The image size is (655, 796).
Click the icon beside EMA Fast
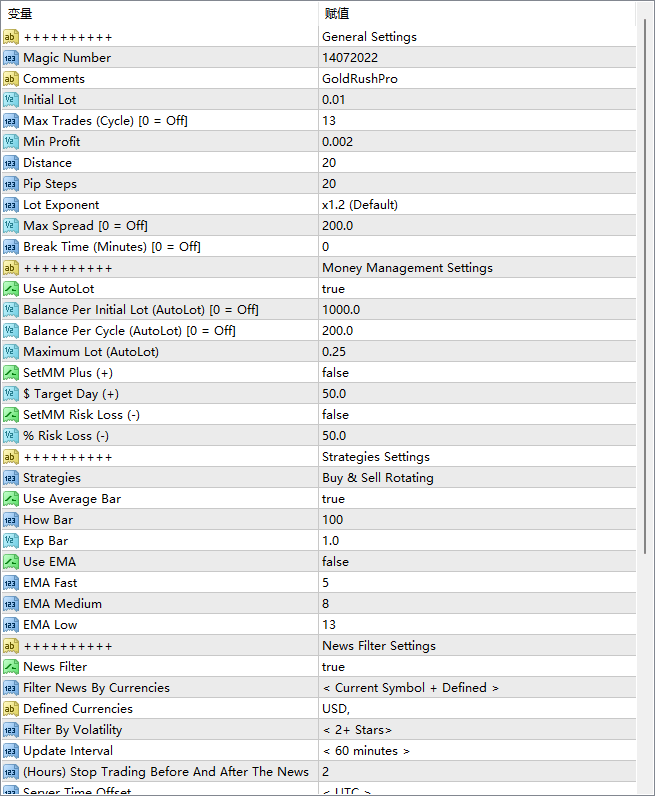pos(11,583)
